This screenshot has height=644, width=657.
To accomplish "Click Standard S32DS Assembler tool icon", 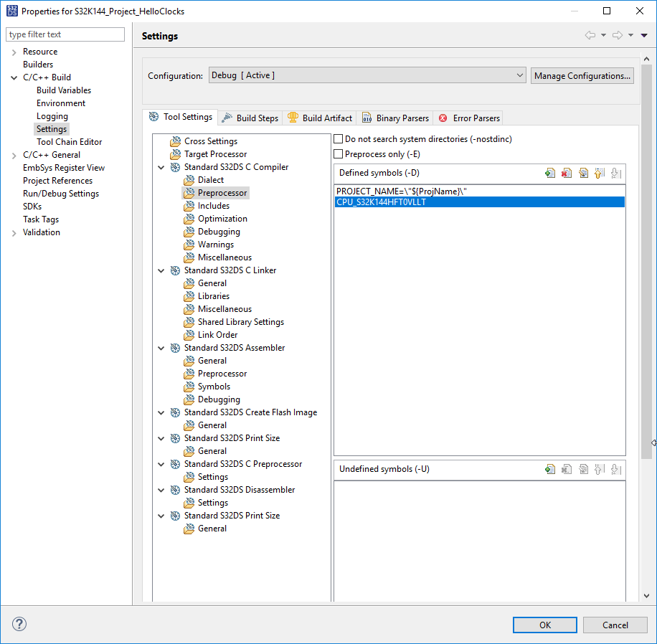I will pyautogui.click(x=176, y=348).
